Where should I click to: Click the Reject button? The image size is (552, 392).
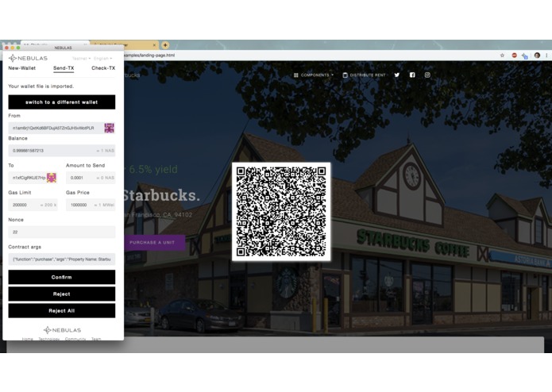(x=62, y=294)
